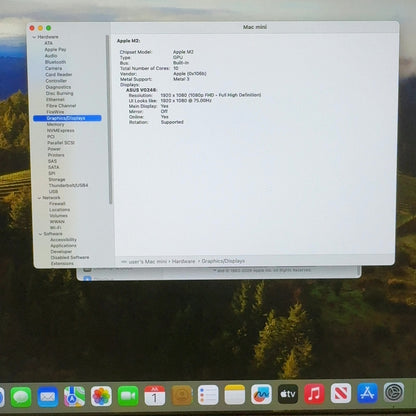
Task: Select Volumes under Network
Action: click(x=58, y=216)
